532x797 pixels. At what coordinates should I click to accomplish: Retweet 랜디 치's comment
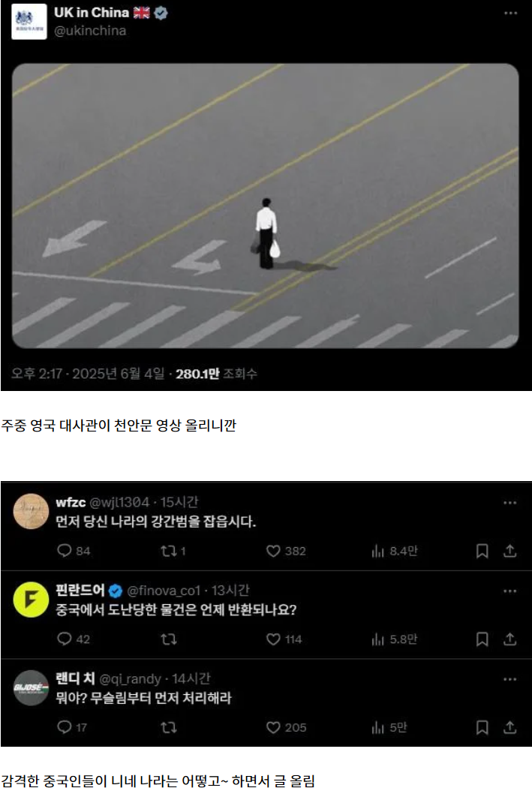[x=168, y=727]
